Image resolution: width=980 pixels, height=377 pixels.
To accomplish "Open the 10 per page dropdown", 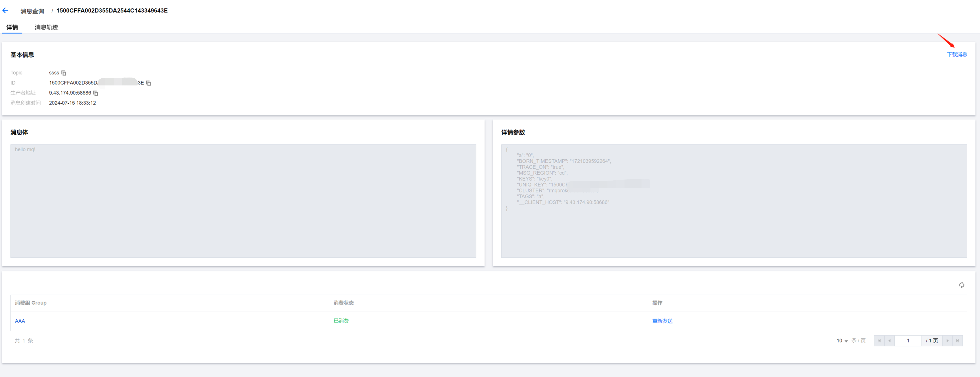I will 842,340.
